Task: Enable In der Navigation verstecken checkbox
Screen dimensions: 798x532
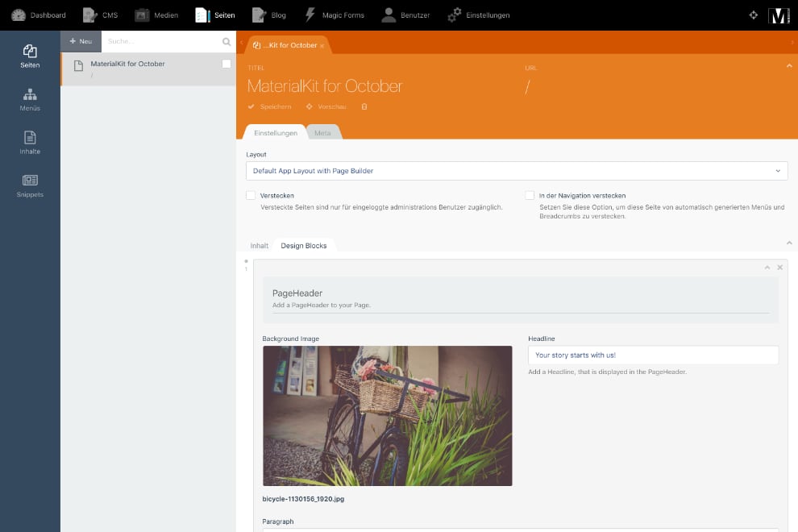Action: (530, 195)
